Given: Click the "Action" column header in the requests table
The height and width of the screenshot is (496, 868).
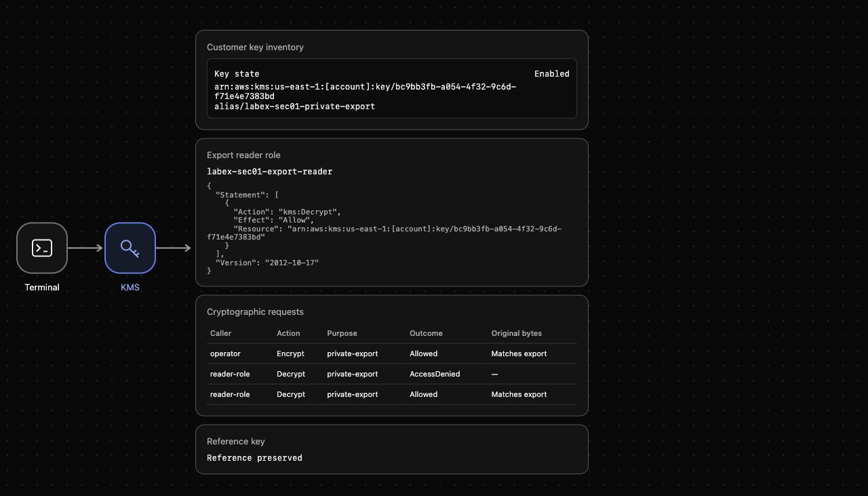Looking at the screenshot, I should 288,334.
